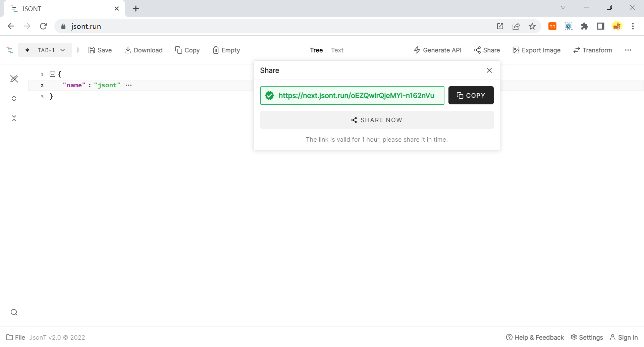
Task: Open browser extensions puzzle icon
Action: point(585,27)
